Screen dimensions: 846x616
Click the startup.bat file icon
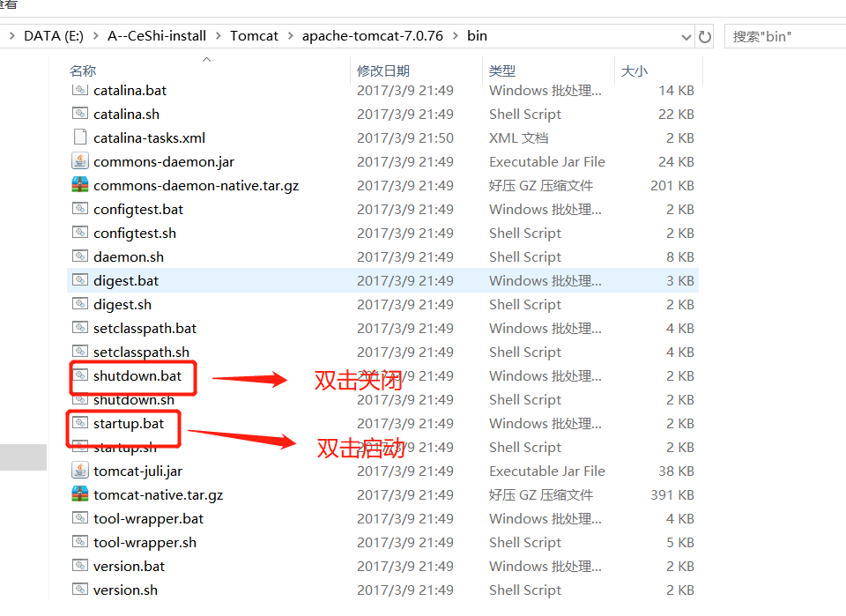80,422
